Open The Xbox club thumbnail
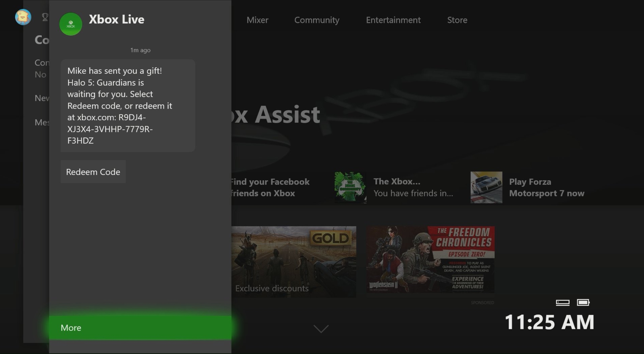Image resolution: width=644 pixels, height=354 pixels. (x=350, y=187)
